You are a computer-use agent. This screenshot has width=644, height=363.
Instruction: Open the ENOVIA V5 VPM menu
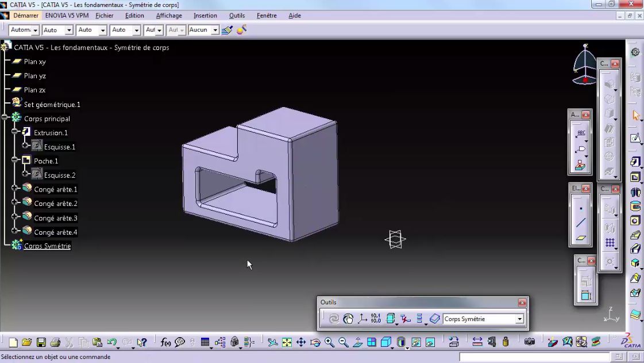pos(67,16)
